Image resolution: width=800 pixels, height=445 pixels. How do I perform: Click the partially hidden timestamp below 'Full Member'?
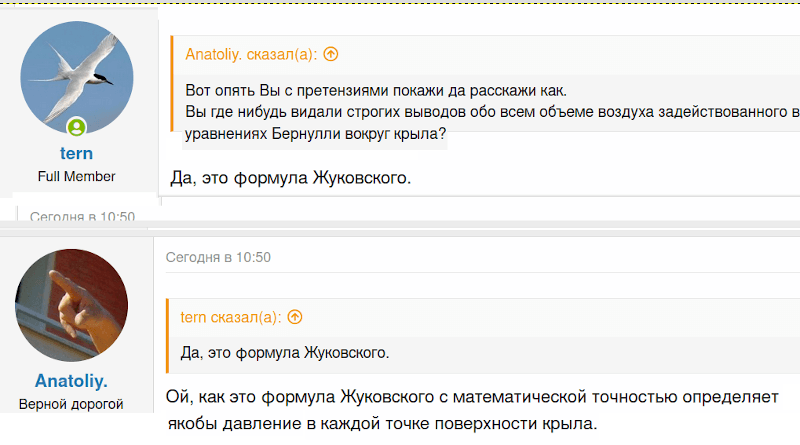tap(82, 215)
